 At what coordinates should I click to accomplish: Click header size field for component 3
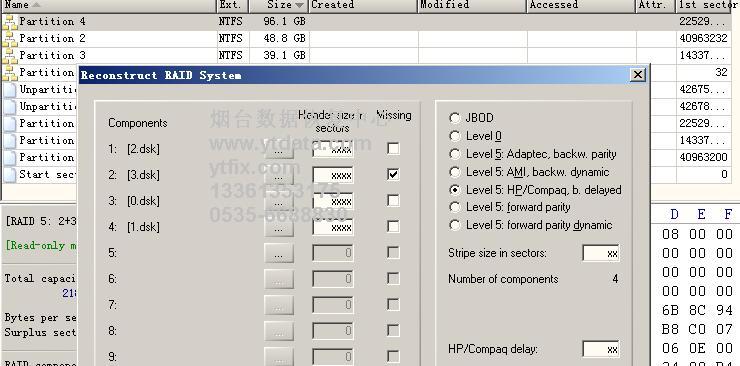point(333,201)
